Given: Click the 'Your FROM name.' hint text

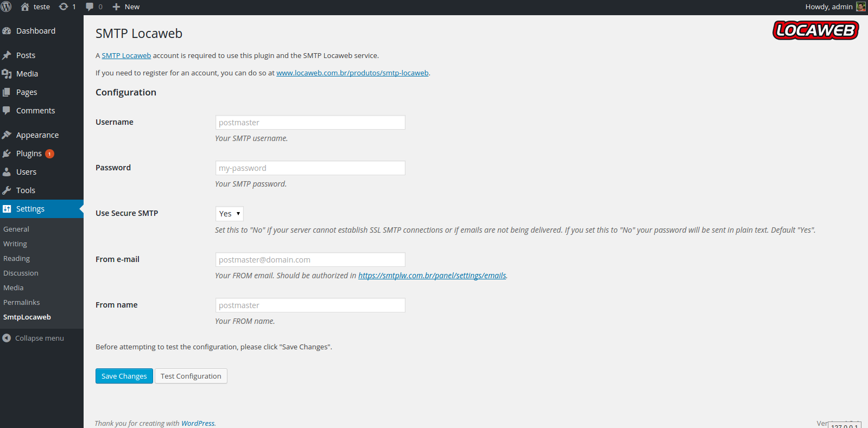Looking at the screenshot, I should click(245, 321).
